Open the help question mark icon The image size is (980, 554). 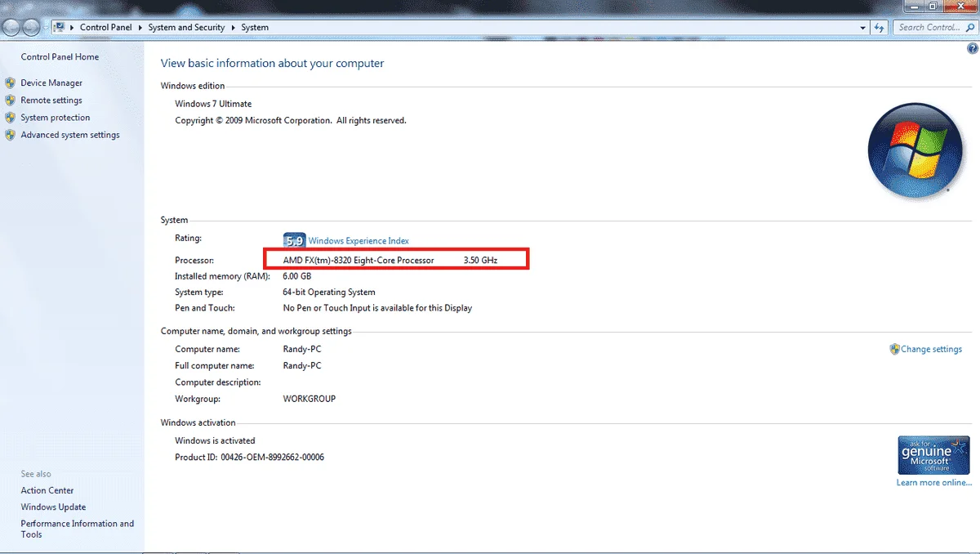972,50
